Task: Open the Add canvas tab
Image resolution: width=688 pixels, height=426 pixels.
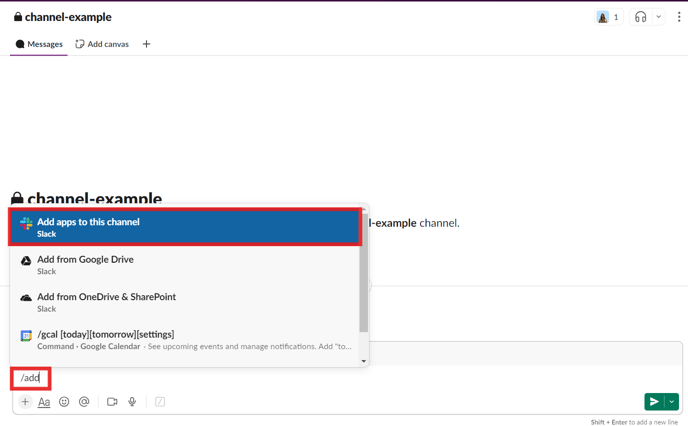Action: [x=102, y=44]
